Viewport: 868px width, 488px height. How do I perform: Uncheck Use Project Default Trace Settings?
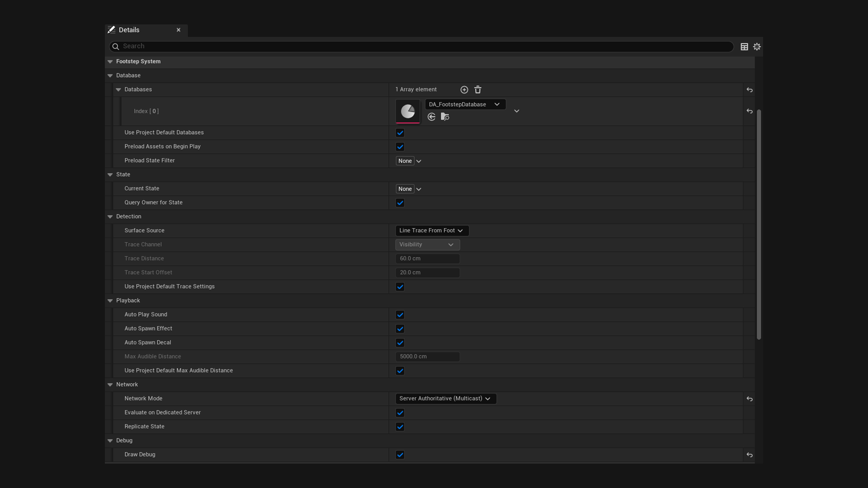(x=400, y=287)
